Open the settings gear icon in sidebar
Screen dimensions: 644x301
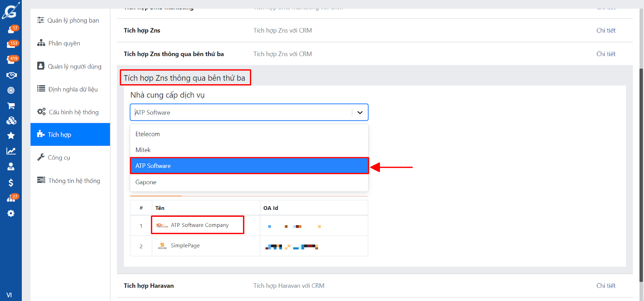[11, 214]
